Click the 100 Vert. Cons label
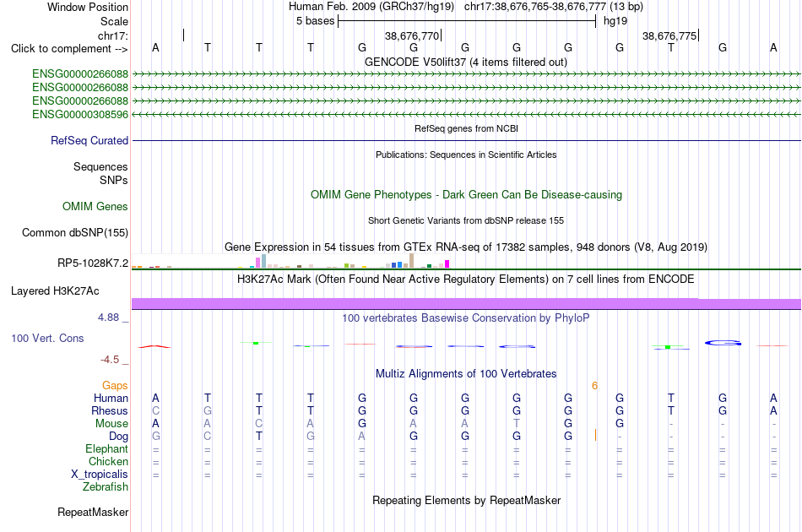Screen dimensions: 802x532 point(47,338)
